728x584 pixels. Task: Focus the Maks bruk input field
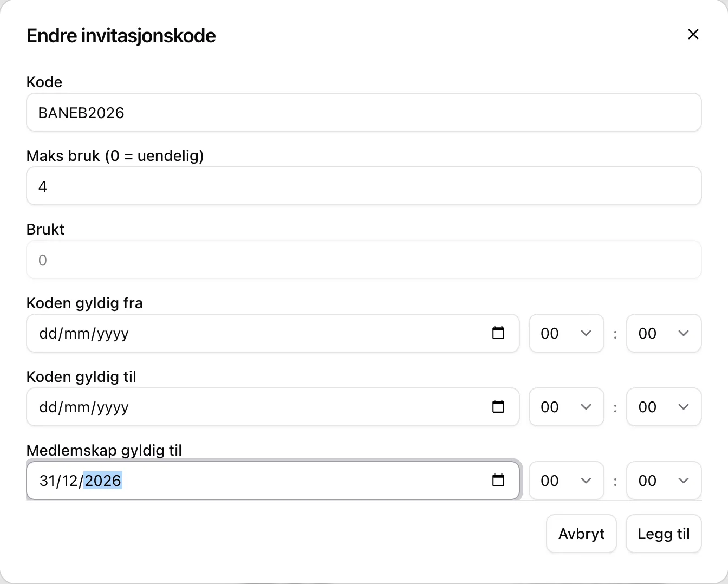click(x=364, y=186)
